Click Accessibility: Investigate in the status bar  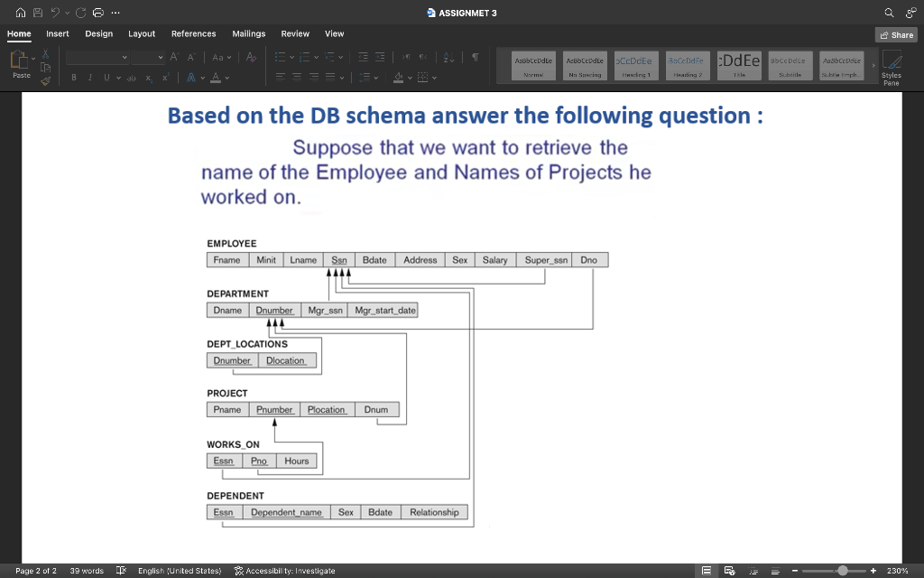[284, 570]
